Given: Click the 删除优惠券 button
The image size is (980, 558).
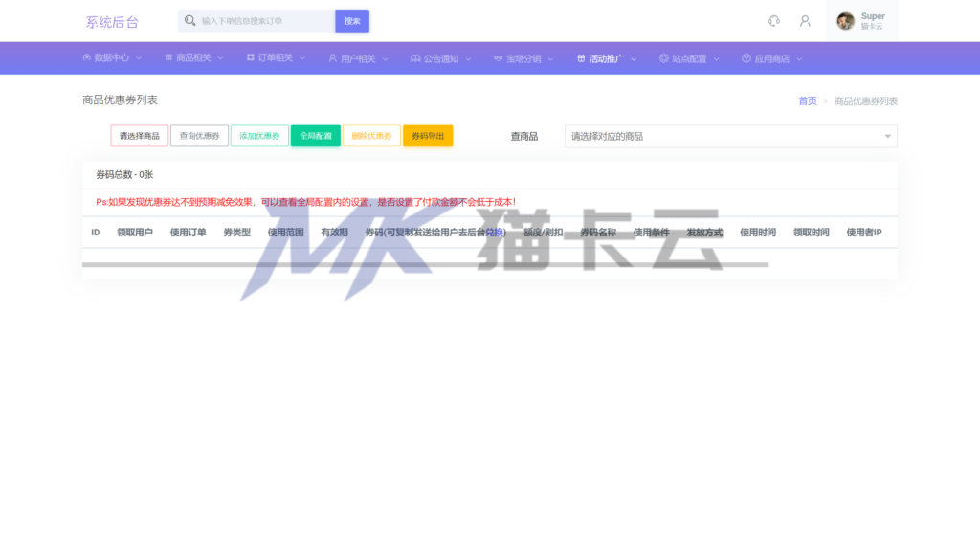Looking at the screenshot, I should tap(371, 136).
